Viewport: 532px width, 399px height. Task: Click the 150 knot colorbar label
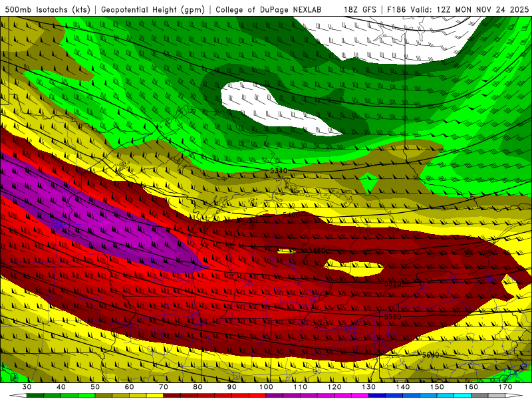click(437, 387)
